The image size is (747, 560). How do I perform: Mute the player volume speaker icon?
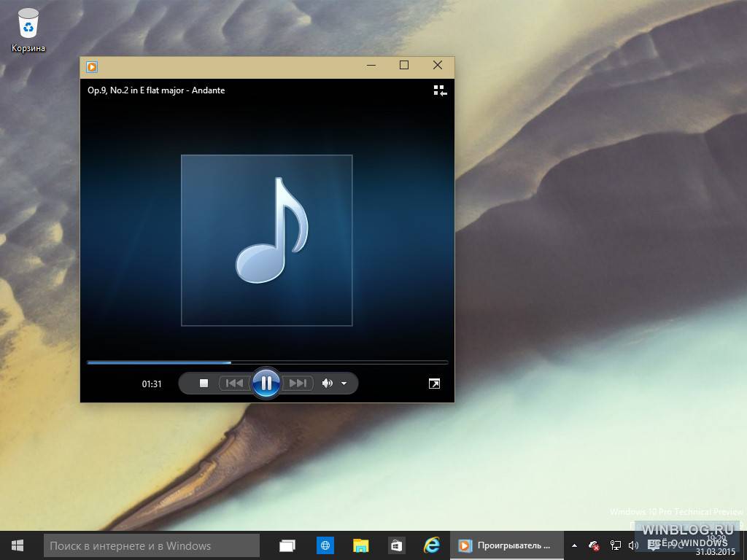pos(328,384)
